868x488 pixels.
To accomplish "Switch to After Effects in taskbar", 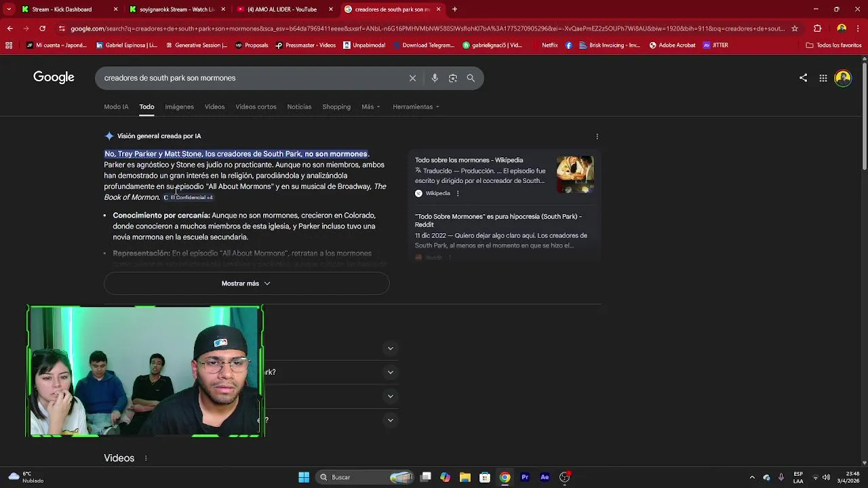I will 545,477.
